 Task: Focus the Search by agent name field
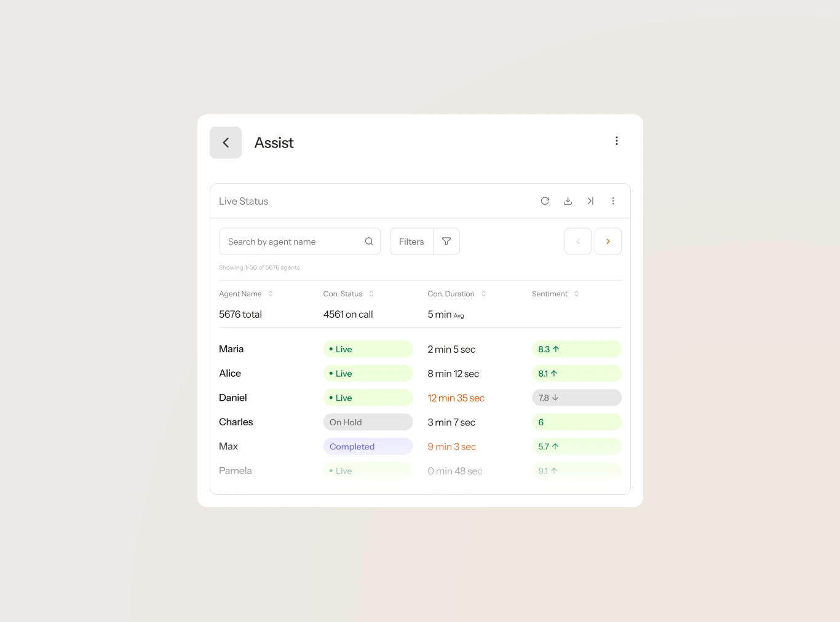pos(299,242)
